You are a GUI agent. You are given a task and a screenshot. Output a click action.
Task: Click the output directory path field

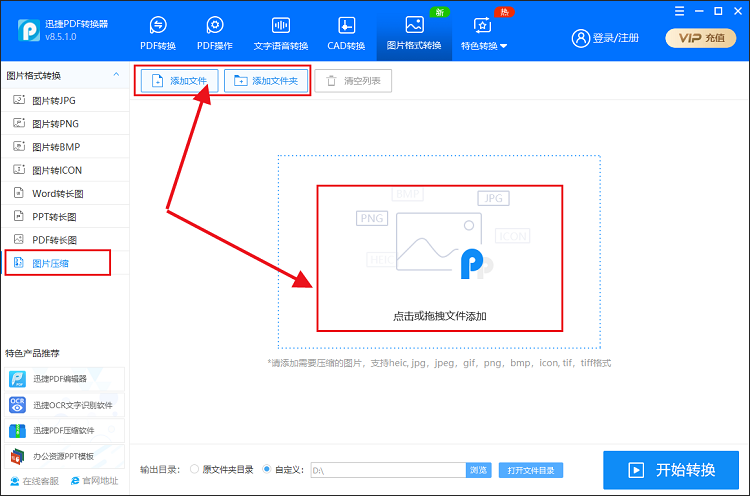388,470
